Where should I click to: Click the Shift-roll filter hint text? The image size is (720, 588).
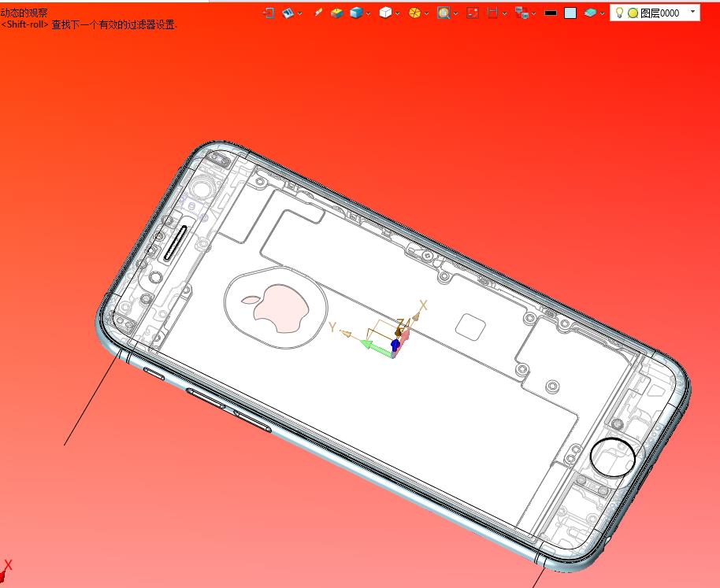pyautogui.click(x=89, y=24)
